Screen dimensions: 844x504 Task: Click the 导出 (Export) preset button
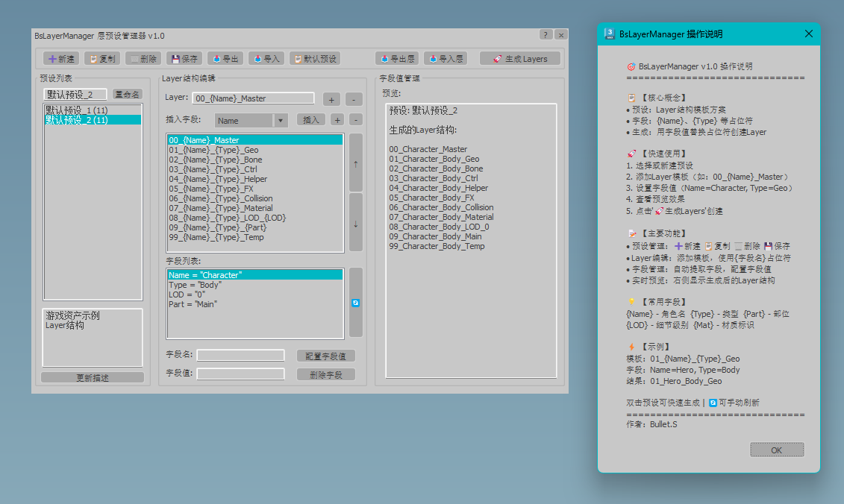(x=225, y=59)
